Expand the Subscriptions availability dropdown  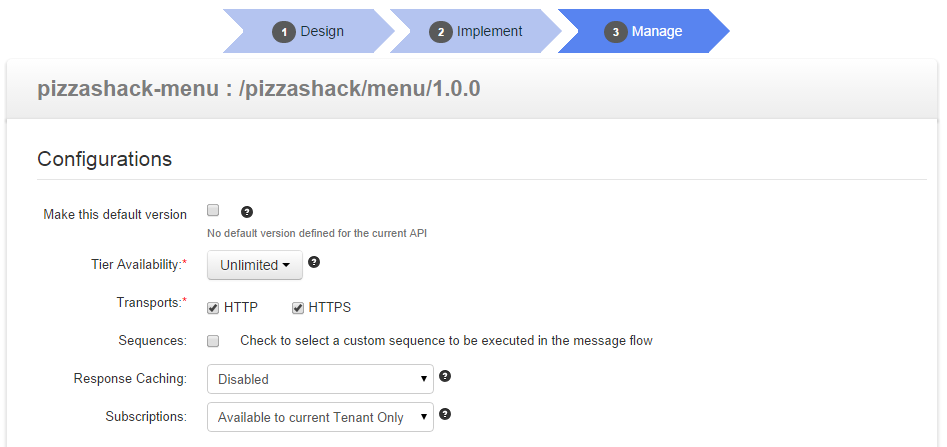[x=320, y=417]
